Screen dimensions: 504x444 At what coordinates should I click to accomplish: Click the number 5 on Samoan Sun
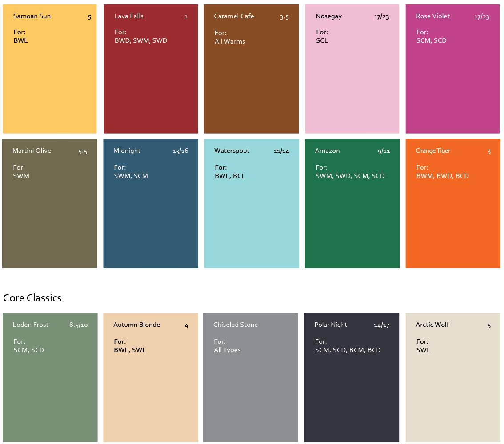(90, 17)
